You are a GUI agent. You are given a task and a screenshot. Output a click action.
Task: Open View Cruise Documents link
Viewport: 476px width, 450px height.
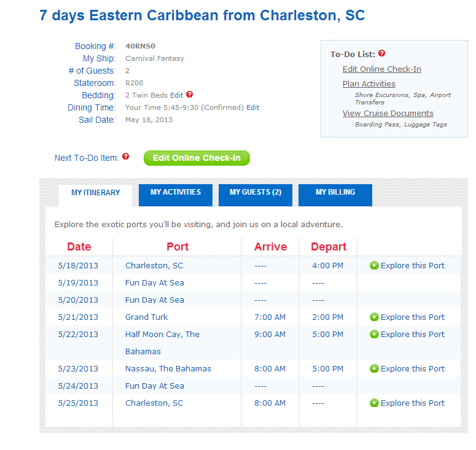click(388, 114)
